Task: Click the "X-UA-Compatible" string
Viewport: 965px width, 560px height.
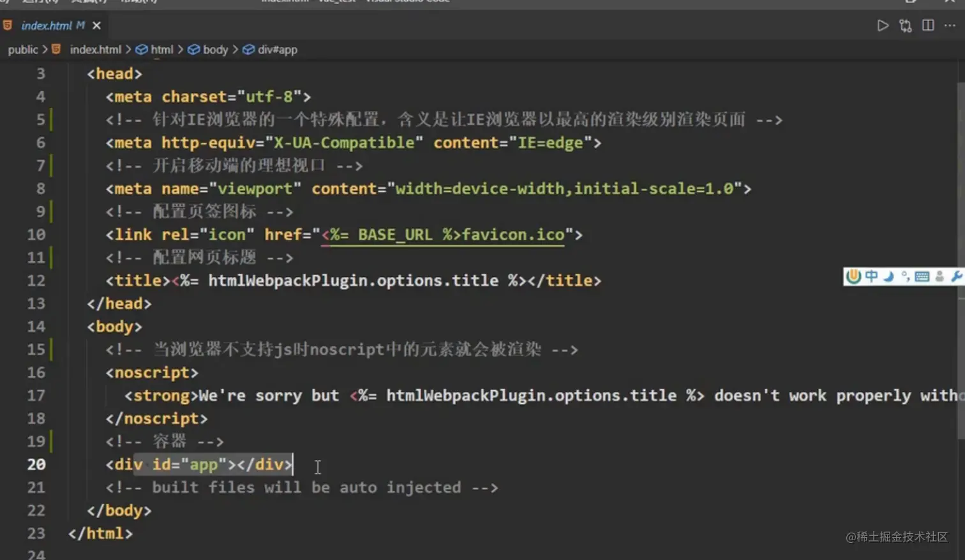Action: [344, 143]
